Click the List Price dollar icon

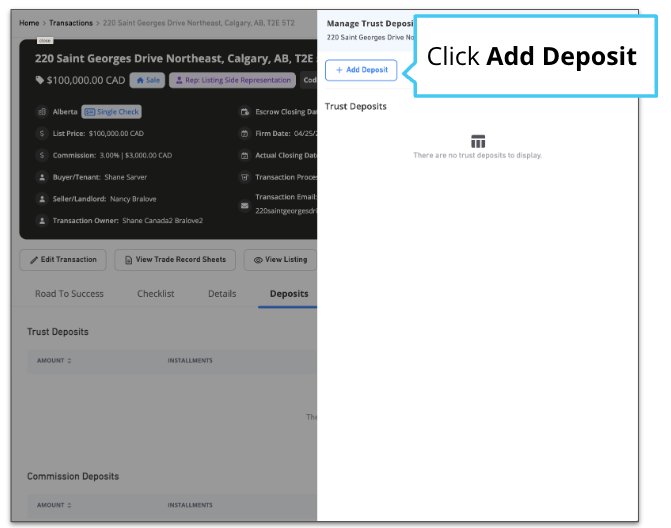(42, 133)
